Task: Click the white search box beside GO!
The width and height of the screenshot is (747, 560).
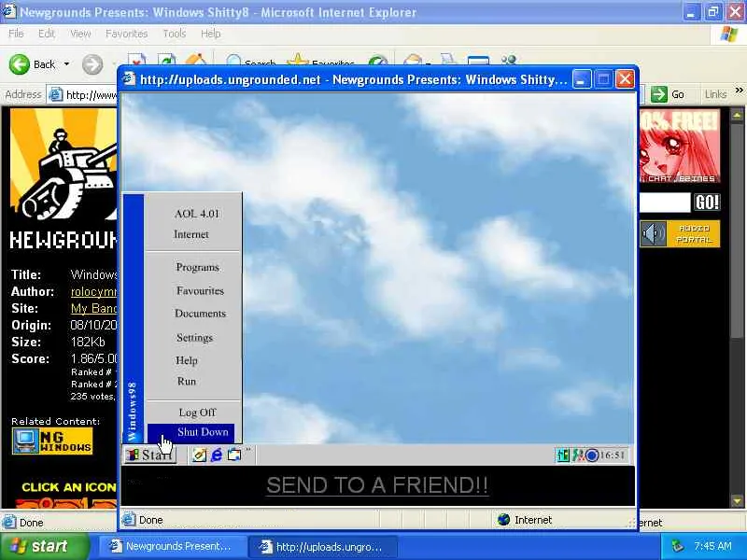Action: [x=664, y=203]
